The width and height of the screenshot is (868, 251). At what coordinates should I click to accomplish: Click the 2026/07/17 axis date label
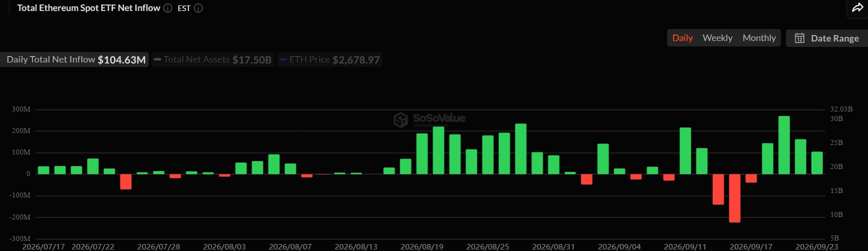[x=44, y=247]
